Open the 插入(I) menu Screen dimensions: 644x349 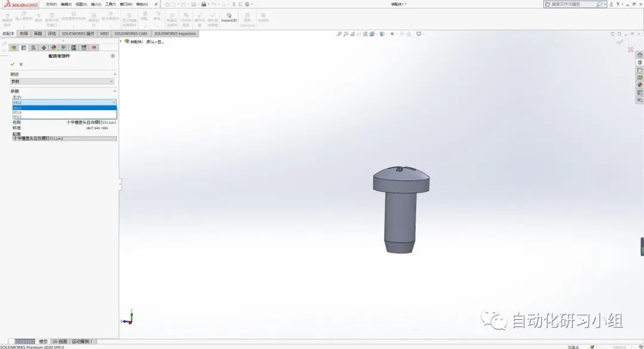[95, 4]
